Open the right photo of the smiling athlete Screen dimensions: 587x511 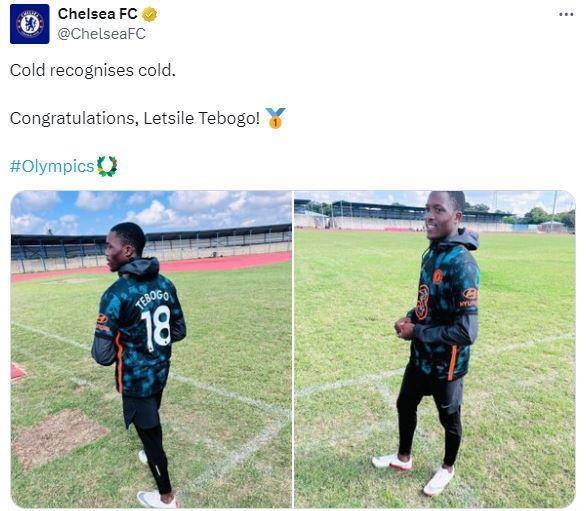[x=435, y=349]
